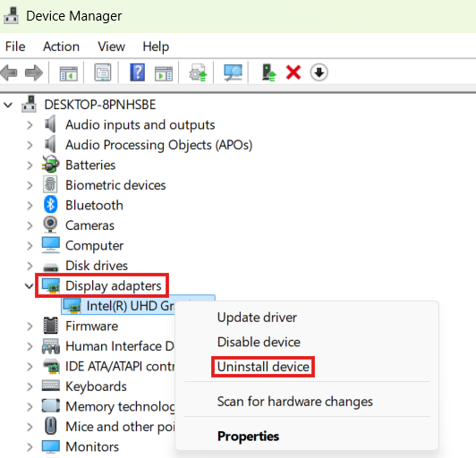Select the Mice and other pointing devices icon
The height and width of the screenshot is (458, 476).
pos(50,426)
